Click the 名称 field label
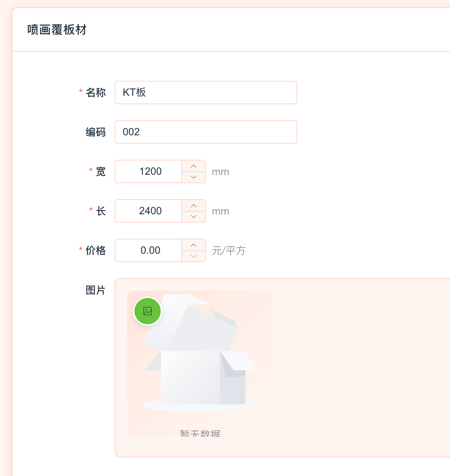450x476 pixels. coord(95,92)
